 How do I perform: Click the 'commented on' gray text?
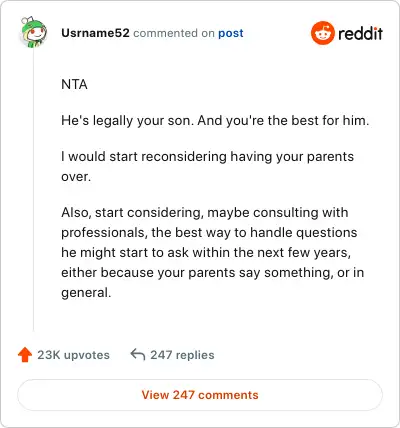[x=174, y=33]
